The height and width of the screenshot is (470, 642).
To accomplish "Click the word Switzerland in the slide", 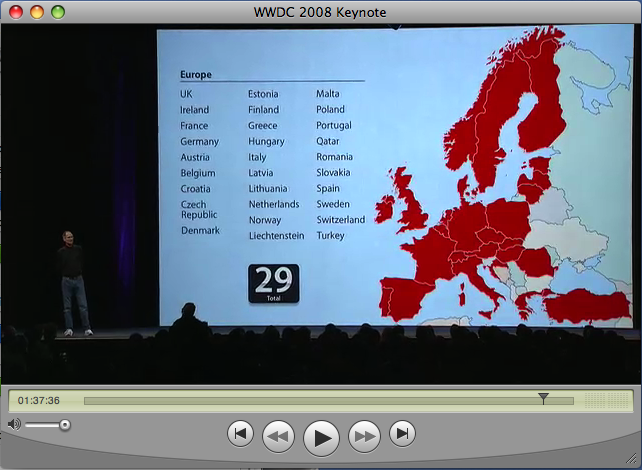I will click(341, 220).
